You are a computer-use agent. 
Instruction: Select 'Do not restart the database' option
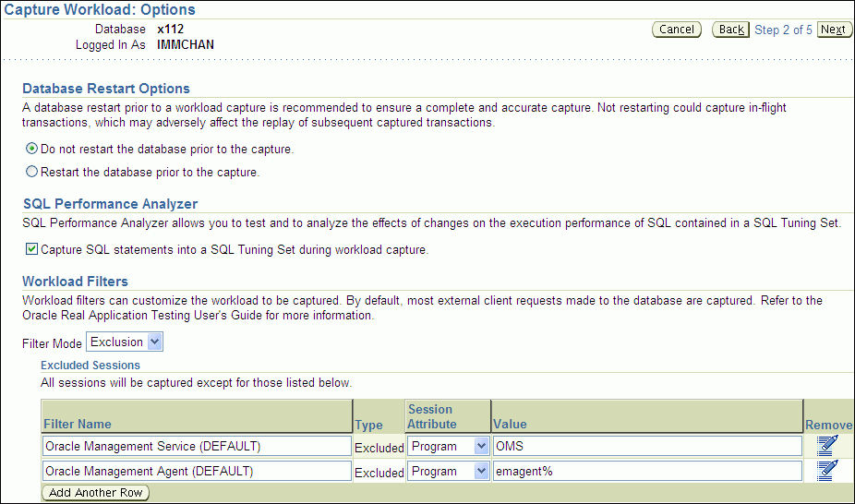[x=32, y=149]
